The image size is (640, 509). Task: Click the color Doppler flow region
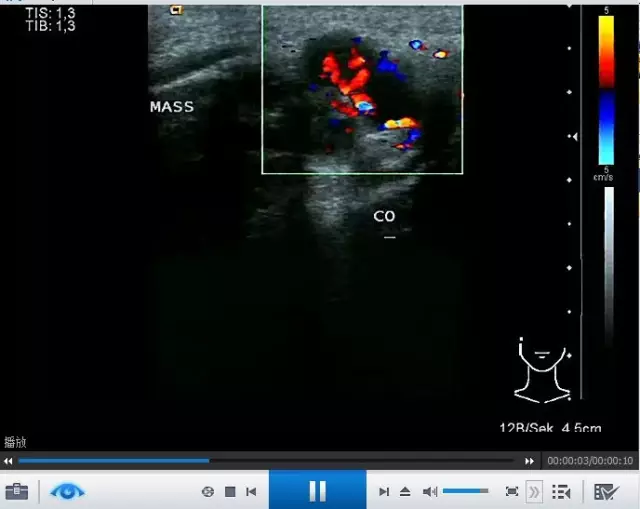pyautogui.click(x=362, y=90)
